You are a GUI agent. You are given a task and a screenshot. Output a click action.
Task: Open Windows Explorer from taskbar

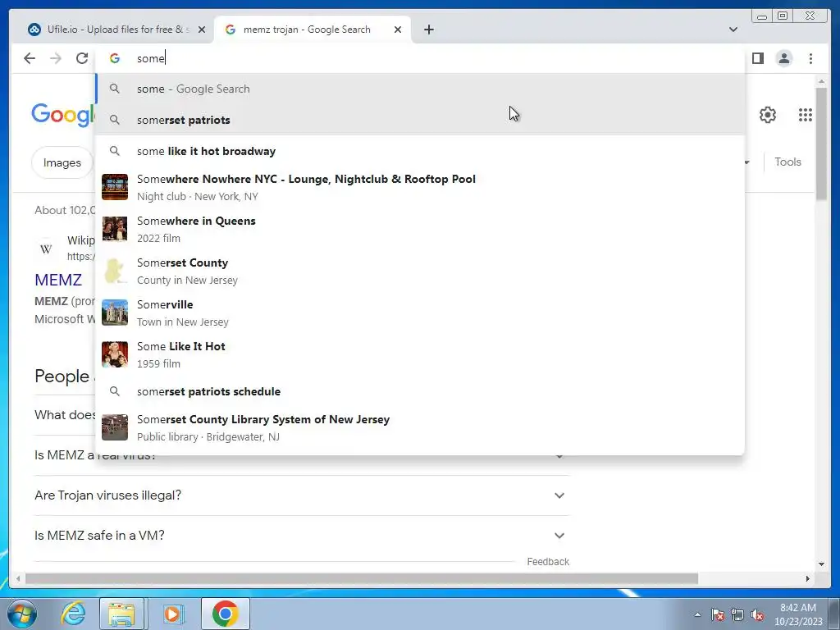[x=121, y=614]
